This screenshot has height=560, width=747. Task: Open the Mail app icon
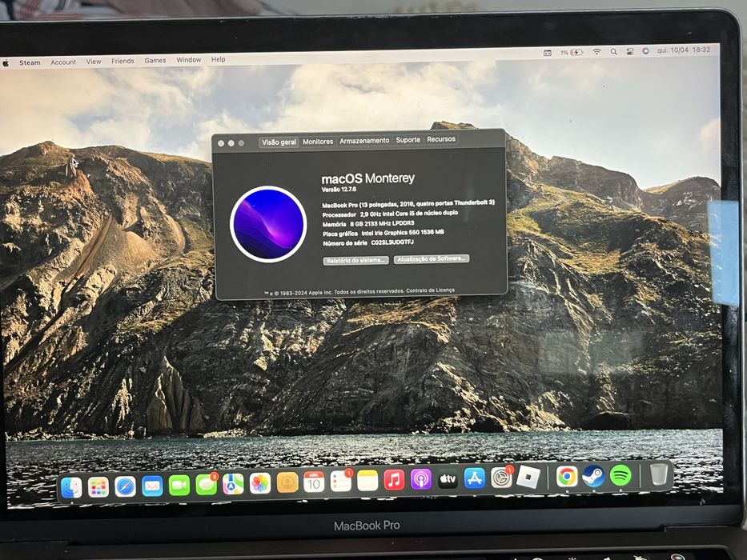coord(152,486)
